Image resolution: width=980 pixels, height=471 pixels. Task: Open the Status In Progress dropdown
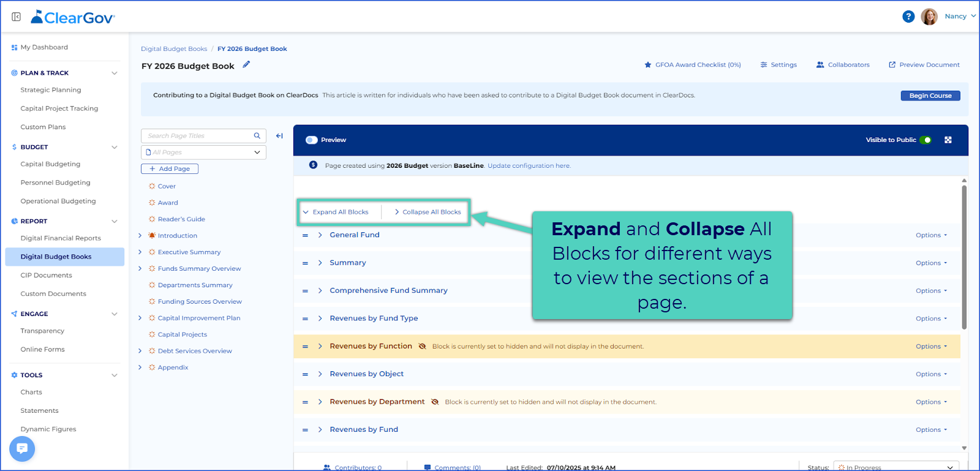[x=896, y=467]
